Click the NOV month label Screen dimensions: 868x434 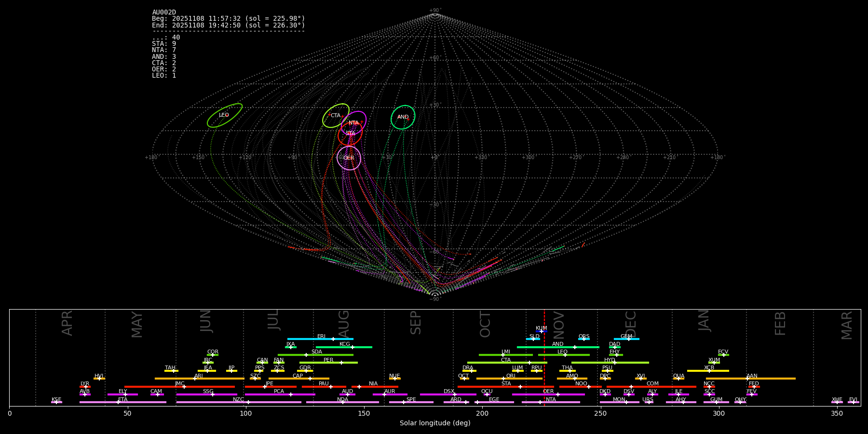coord(559,325)
